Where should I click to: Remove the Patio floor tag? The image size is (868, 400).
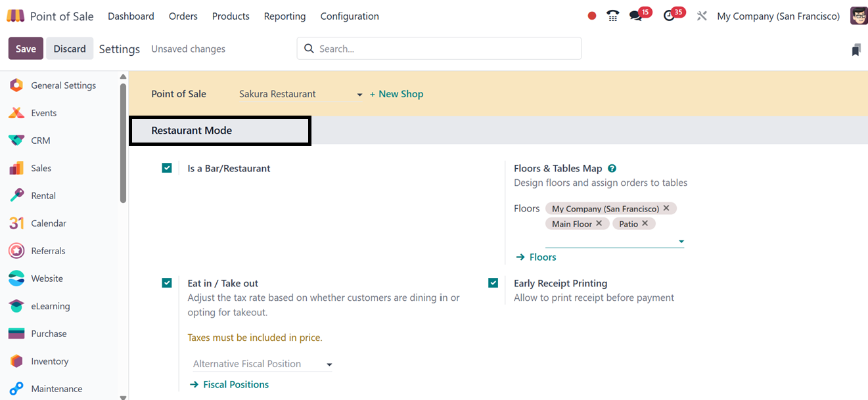click(x=645, y=223)
